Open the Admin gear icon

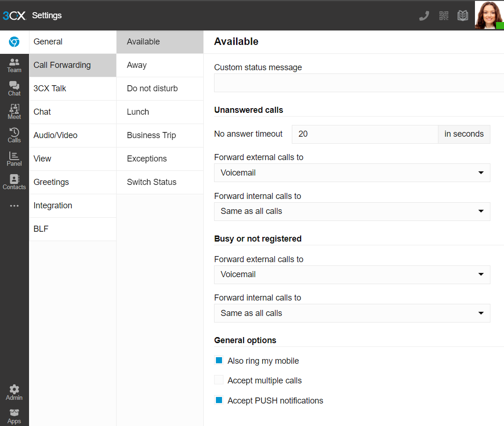pyautogui.click(x=14, y=393)
